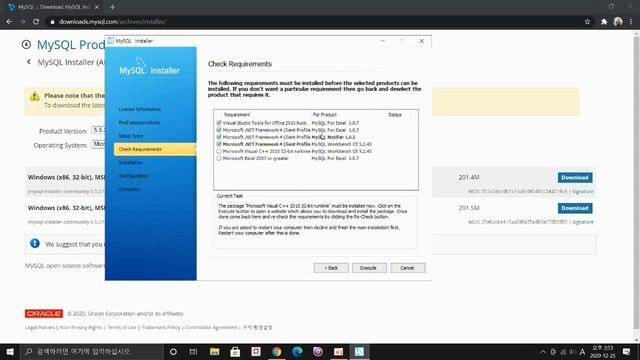Click the Requirement column header
640x360 pixels.
[237, 115]
